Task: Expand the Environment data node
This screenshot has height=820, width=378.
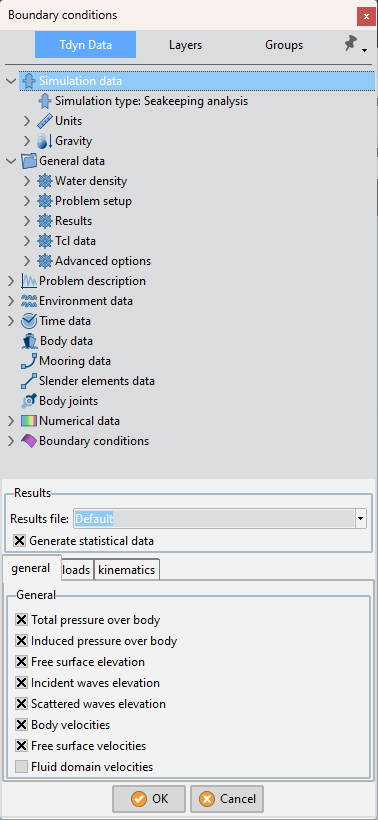Action: (x=12, y=301)
